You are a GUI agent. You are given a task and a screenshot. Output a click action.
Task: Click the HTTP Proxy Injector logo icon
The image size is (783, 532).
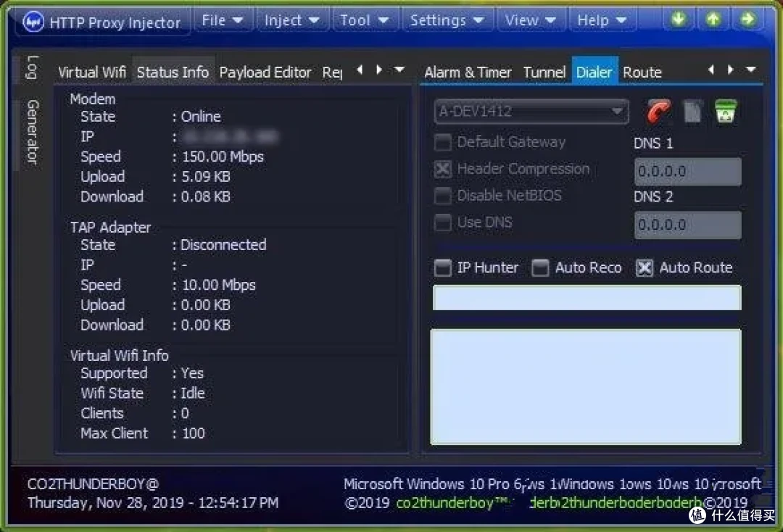(33, 22)
